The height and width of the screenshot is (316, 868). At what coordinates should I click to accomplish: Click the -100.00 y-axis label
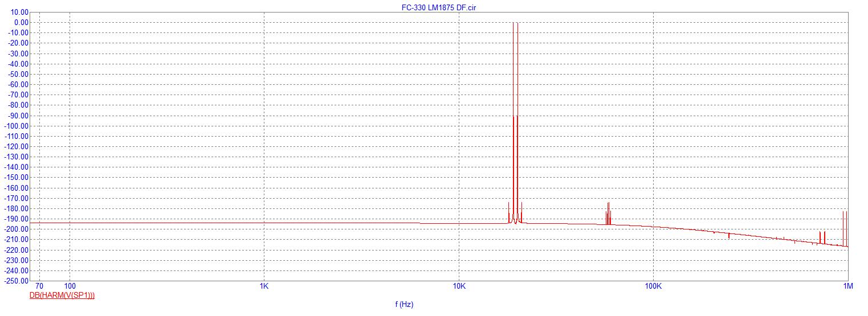[x=17, y=126]
